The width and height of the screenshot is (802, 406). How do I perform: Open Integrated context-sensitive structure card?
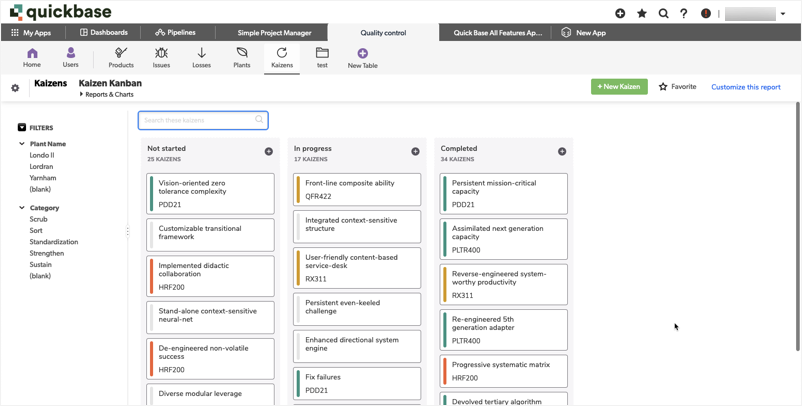(357, 227)
